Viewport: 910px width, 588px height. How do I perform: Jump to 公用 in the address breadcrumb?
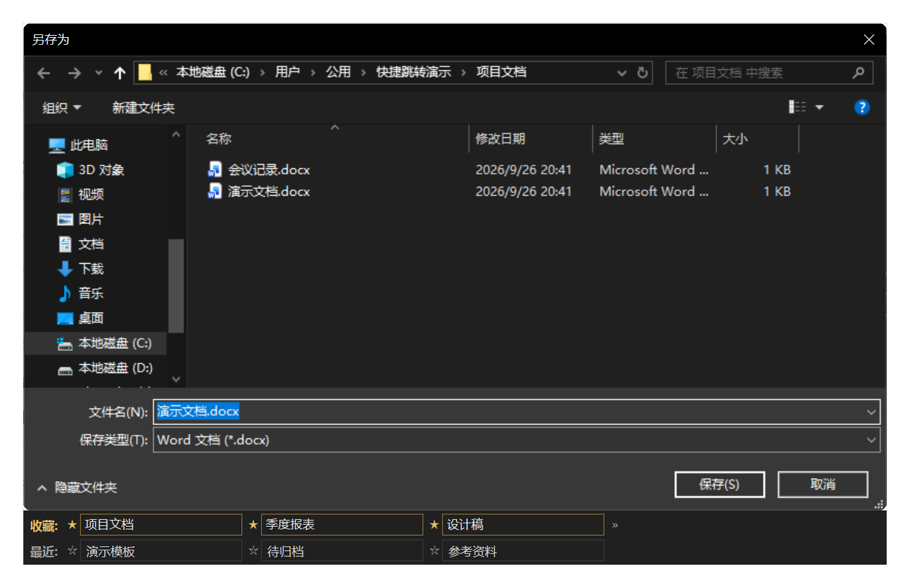pyautogui.click(x=338, y=72)
